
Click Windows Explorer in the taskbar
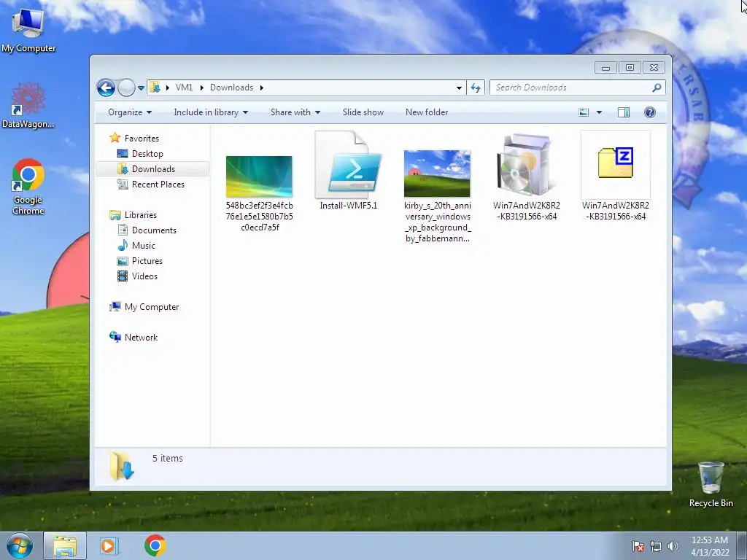pos(65,546)
